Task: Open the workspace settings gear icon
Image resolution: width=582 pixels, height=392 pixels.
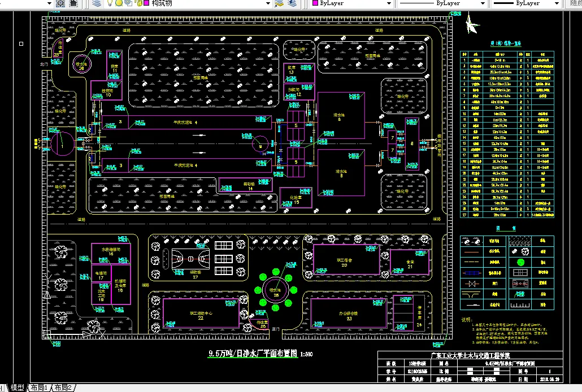Action: (x=60, y=3)
